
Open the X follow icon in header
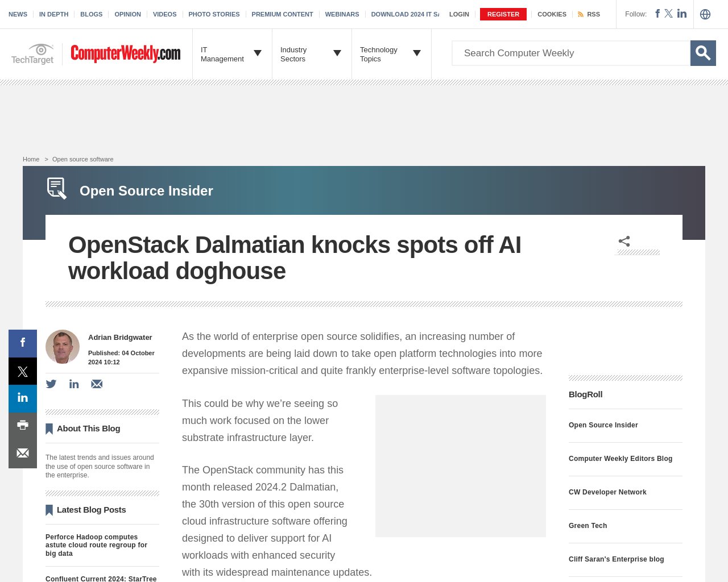click(x=668, y=14)
